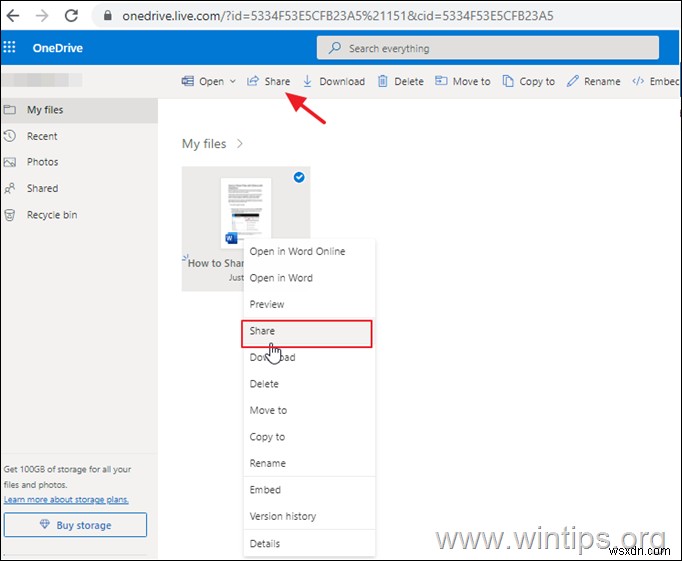Click the Copy to toolbar icon
Viewport: 682px width, 561px height.
point(508,81)
